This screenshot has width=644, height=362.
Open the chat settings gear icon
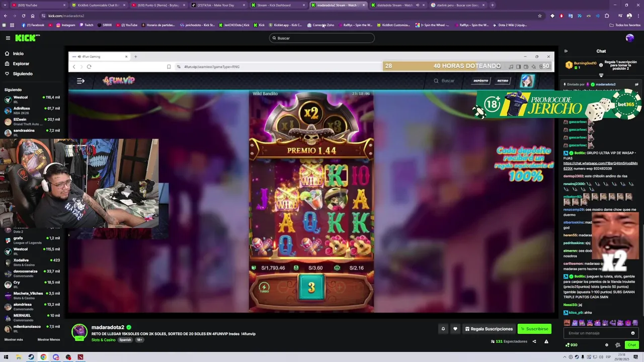click(607, 345)
